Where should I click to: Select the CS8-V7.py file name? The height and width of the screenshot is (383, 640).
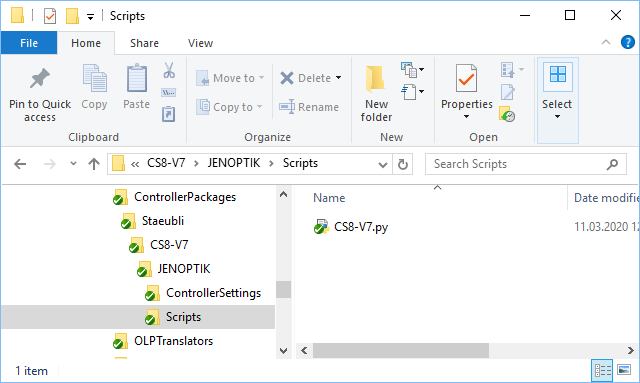click(x=361, y=227)
